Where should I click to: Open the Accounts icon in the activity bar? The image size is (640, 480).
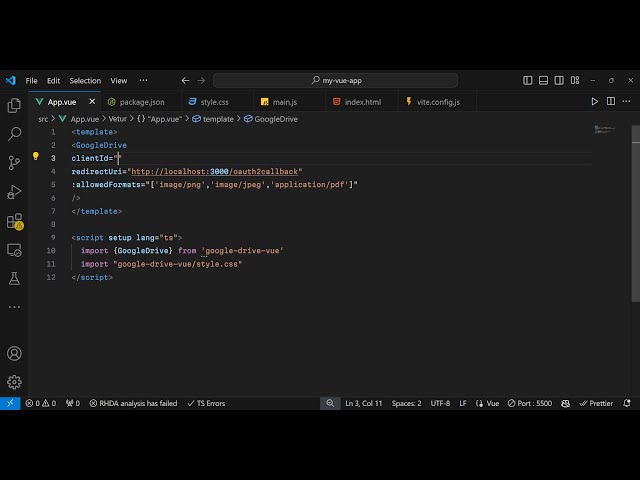click(x=14, y=353)
